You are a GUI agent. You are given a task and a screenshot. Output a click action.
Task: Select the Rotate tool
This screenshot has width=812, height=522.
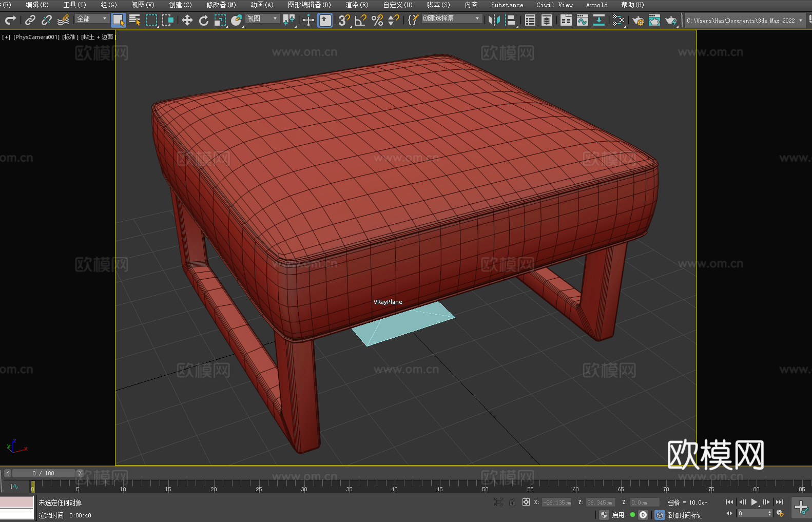click(x=204, y=20)
